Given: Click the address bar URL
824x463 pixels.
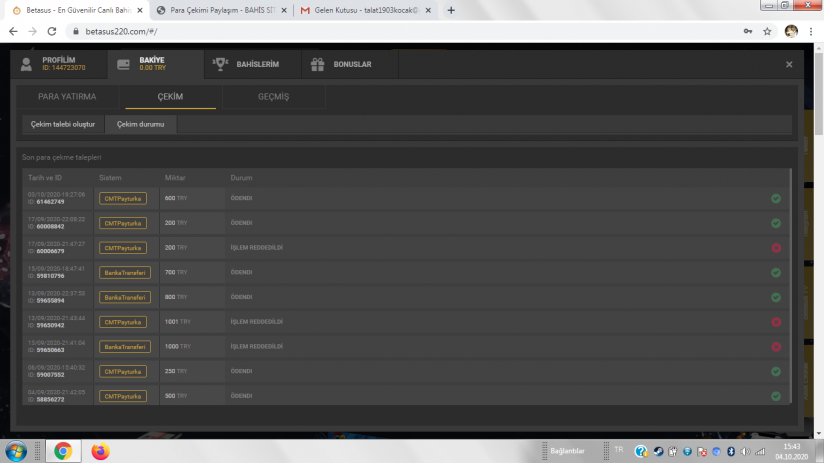Looking at the screenshot, I should click(121, 32).
